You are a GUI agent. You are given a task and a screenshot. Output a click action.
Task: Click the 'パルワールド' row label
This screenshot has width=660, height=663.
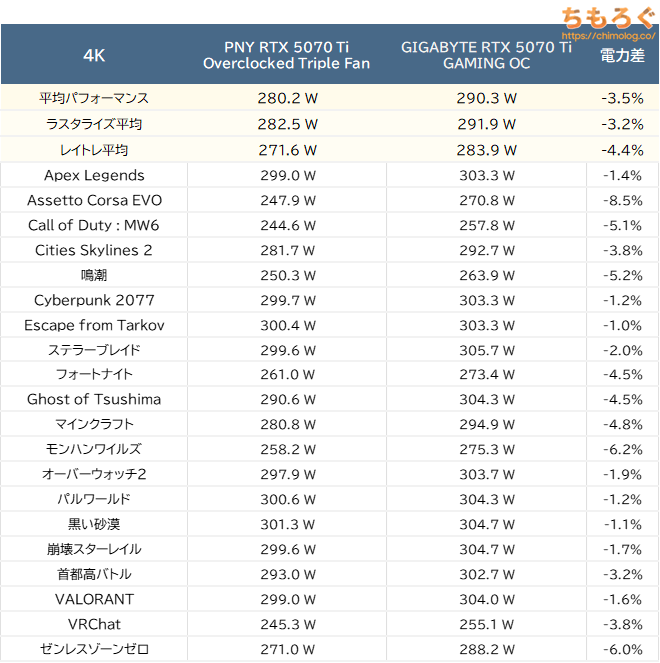tap(94, 499)
